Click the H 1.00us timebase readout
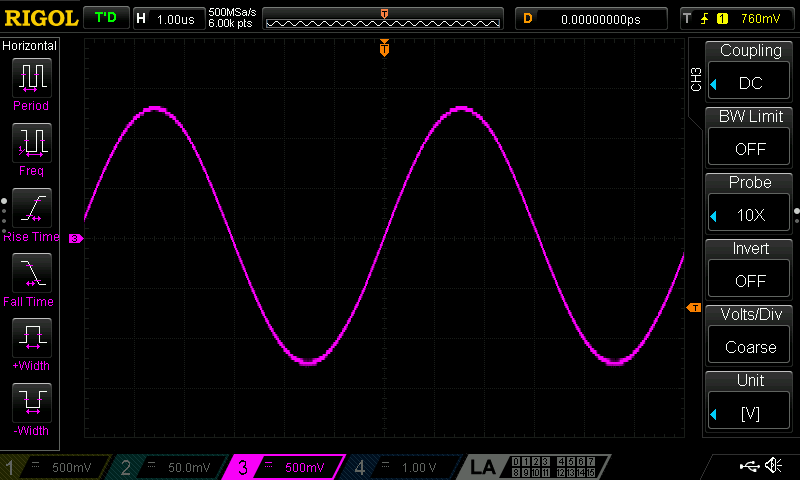The height and width of the screenshot is (480, 800). pyautogui.click(x=168, y=19)
